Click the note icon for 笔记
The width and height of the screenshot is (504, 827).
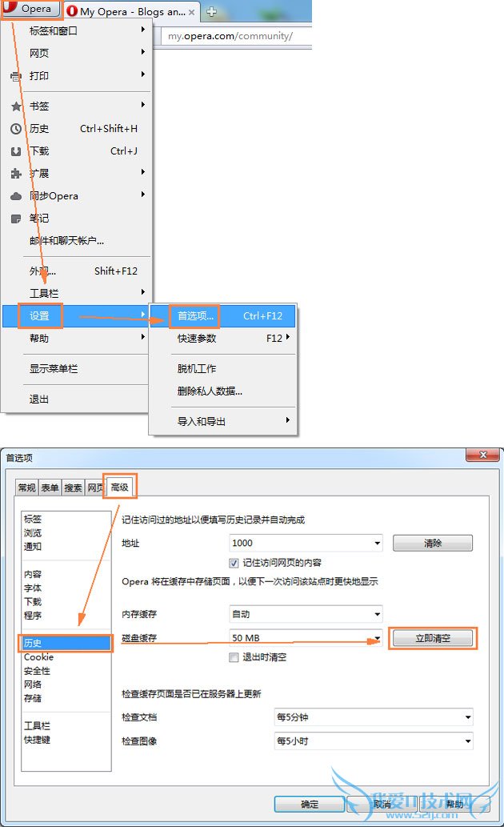(x=16, y=219)
